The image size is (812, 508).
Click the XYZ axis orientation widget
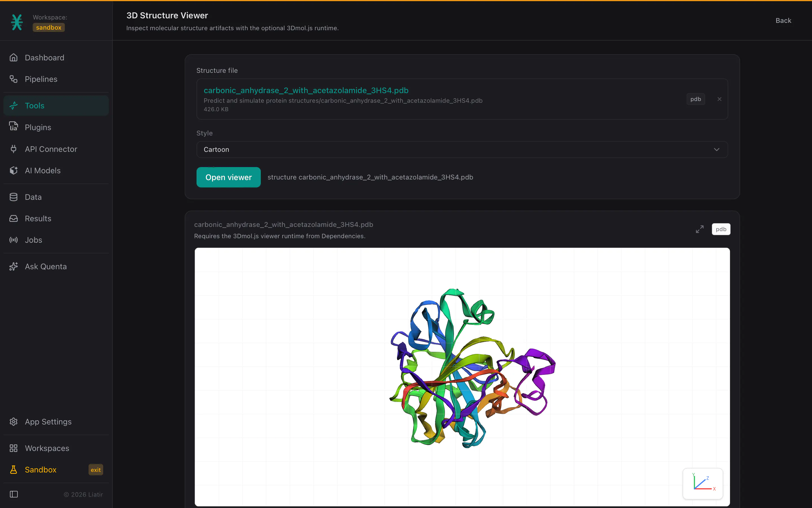[703, 484]
